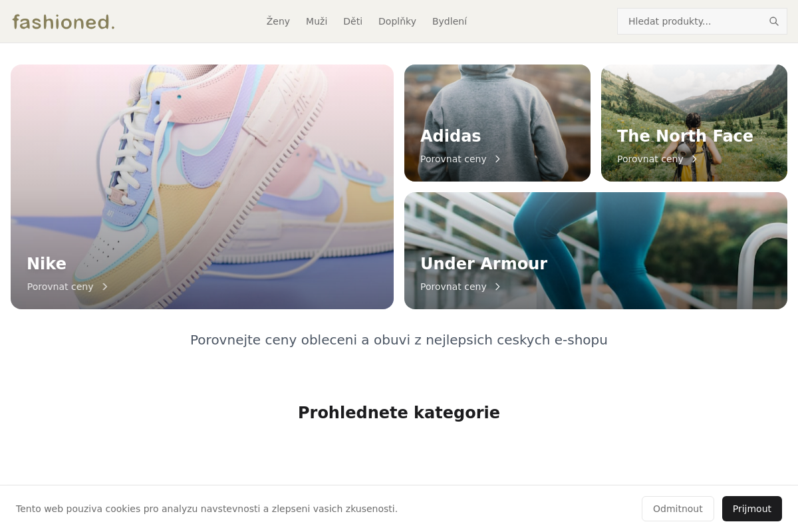Click Porovnat ceny under Nike
Image resolution: width=798 pixels, height=532 pixels.
(60, 287)
